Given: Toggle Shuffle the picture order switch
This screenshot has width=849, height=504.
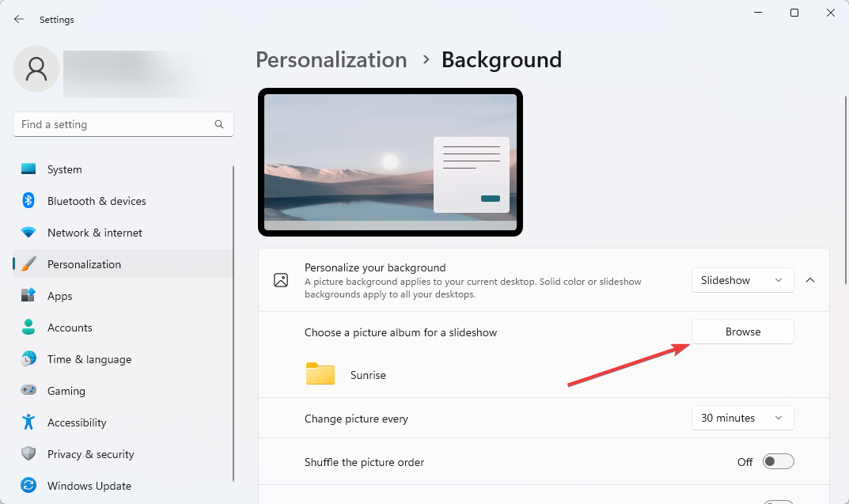Looking at the screenshot, I should [x=778, y=461].
